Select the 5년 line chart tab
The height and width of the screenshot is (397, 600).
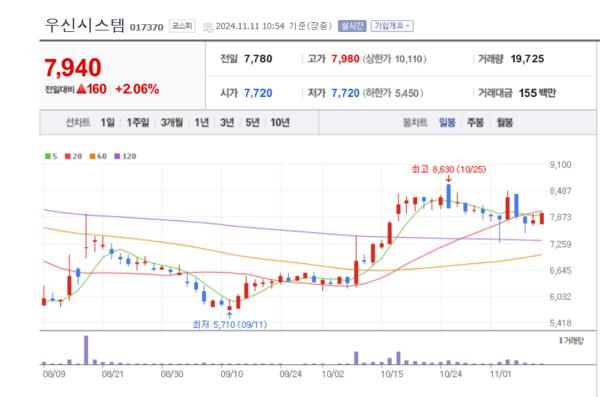253,123
